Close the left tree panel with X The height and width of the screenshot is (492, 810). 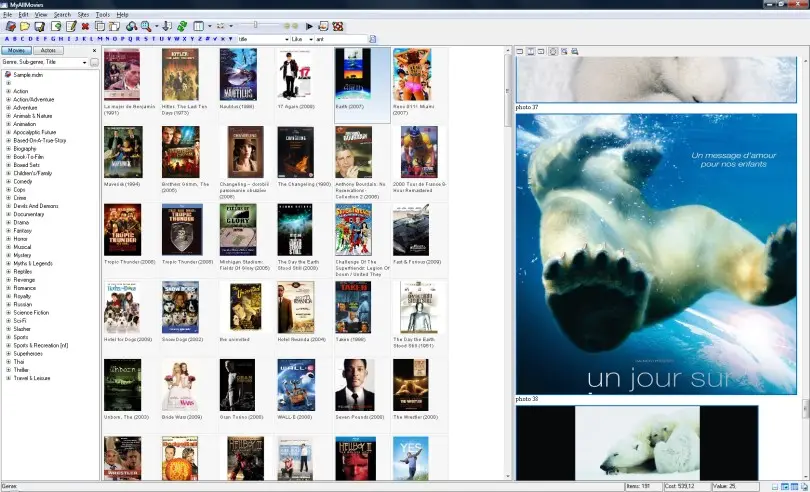click(x=94, y=51)
